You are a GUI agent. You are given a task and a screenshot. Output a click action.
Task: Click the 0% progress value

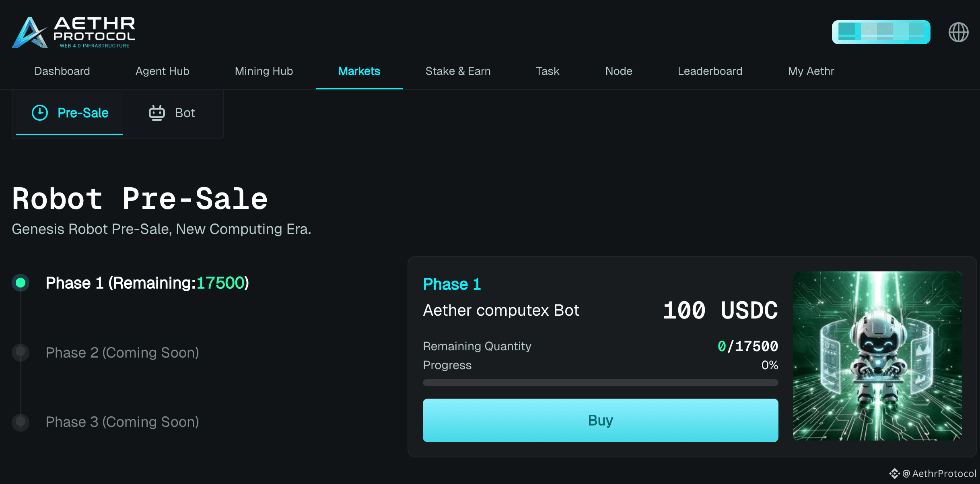(x=770, y=365)
